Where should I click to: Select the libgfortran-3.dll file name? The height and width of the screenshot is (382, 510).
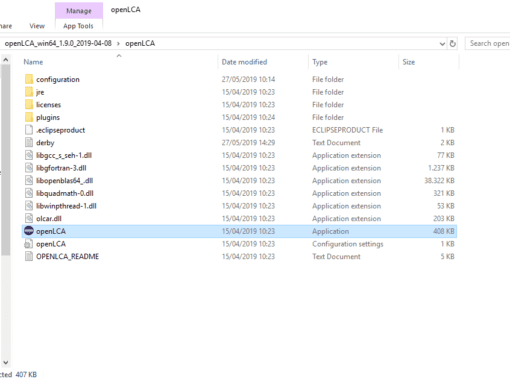point(61,168)
